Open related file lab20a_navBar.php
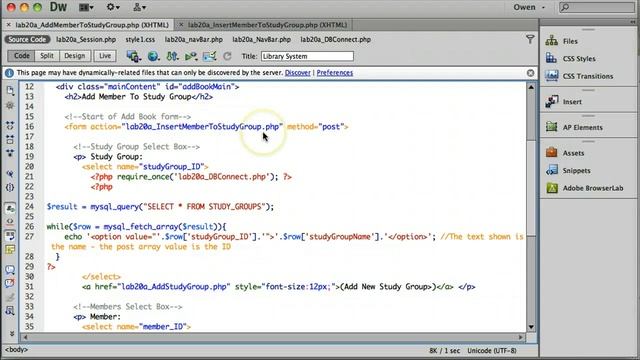Screen dimensions: 640x360 (x=193, y=40)
